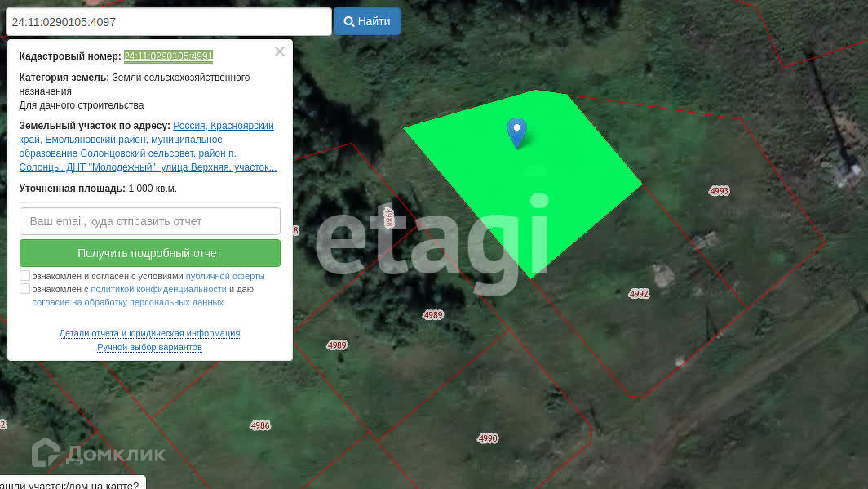Viewport: 868px width, 489px height.
Task: Select parcel label 4992 on map
Action: (639, 294)
